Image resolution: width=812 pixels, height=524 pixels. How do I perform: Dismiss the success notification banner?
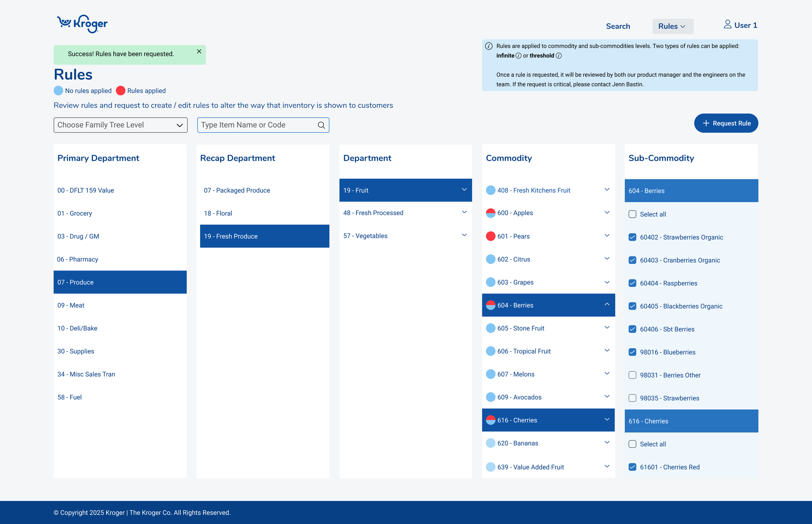pos(199,51)
